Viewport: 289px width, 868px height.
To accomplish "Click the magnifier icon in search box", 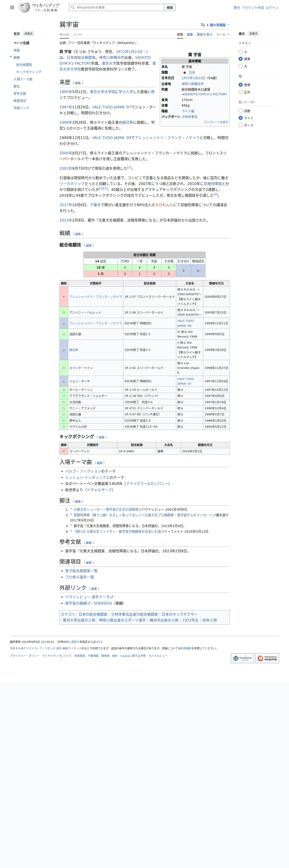I will coord(73,7).
